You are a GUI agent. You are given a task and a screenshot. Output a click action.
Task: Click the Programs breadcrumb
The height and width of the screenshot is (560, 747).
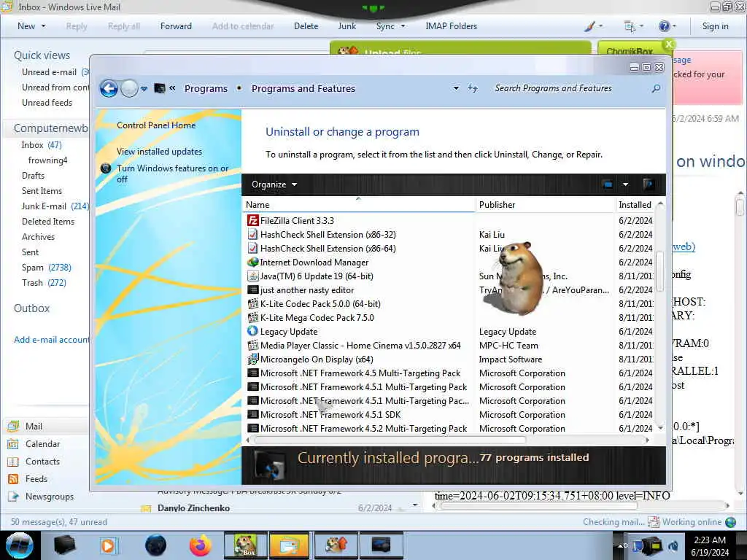click(x=206, y=88)
